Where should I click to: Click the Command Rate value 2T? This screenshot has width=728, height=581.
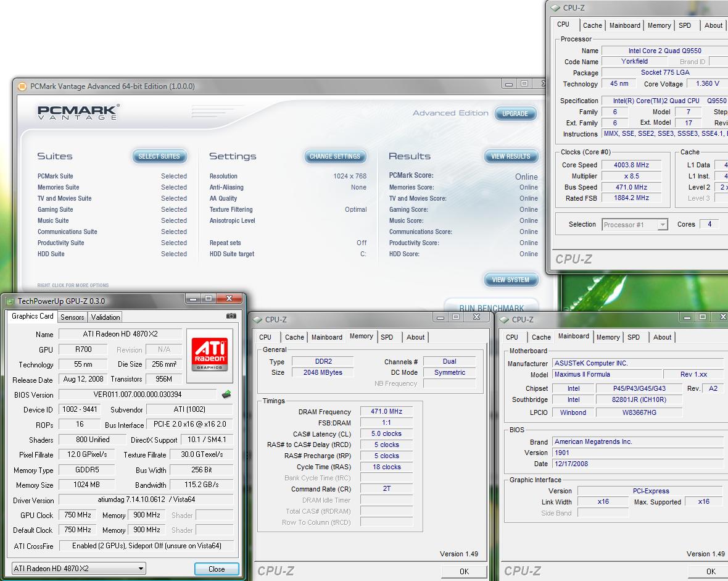point(386,489)
